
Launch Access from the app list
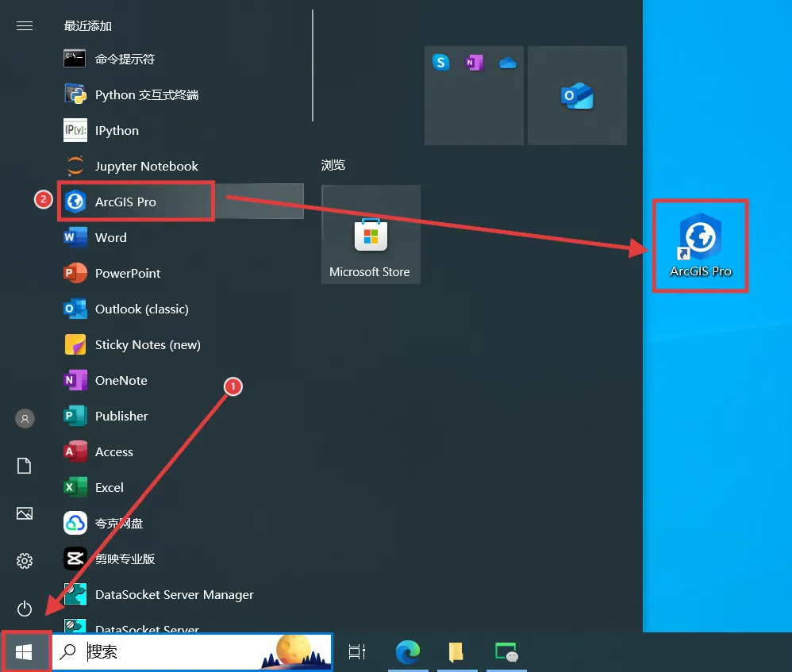(x=182, y=452)
